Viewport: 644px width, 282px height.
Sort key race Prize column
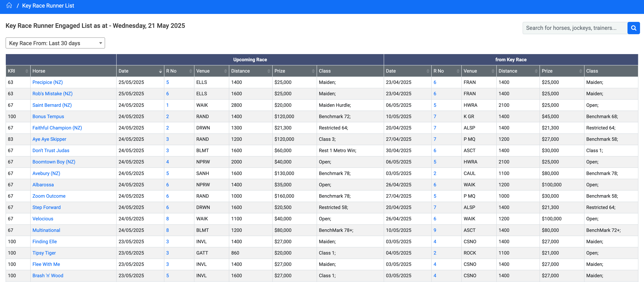click(x=580, y=71)
